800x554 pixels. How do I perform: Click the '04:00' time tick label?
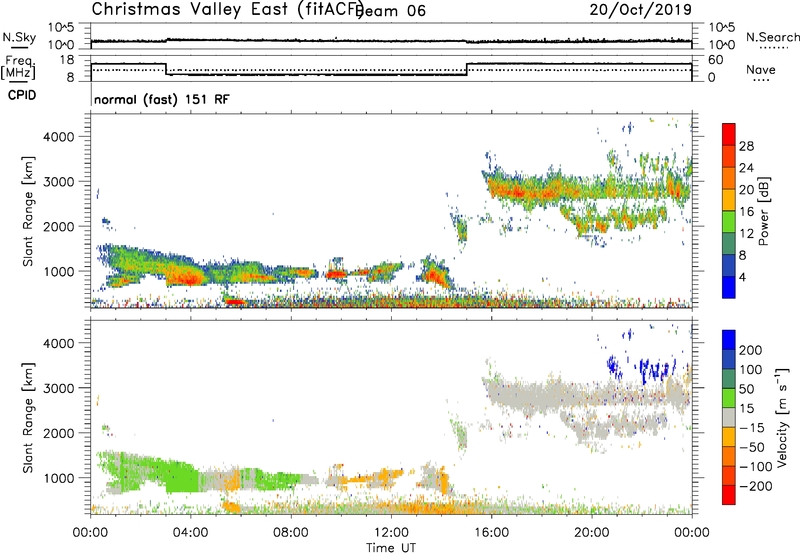coord(191,533)
